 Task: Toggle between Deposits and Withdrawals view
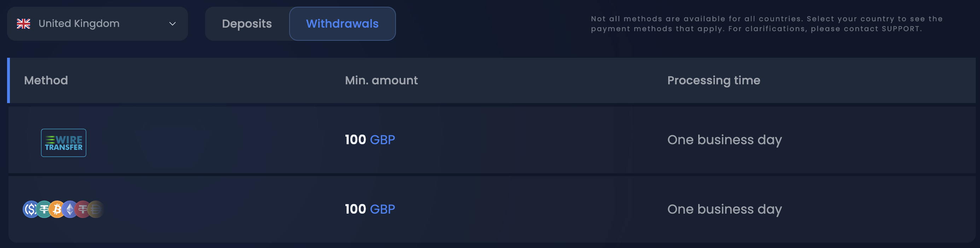click(301, 23)
